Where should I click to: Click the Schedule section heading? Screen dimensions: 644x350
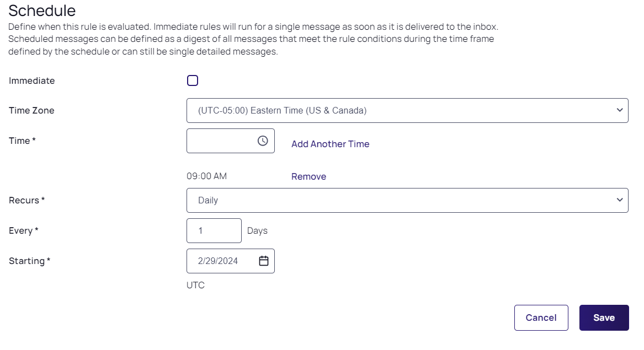42,10
